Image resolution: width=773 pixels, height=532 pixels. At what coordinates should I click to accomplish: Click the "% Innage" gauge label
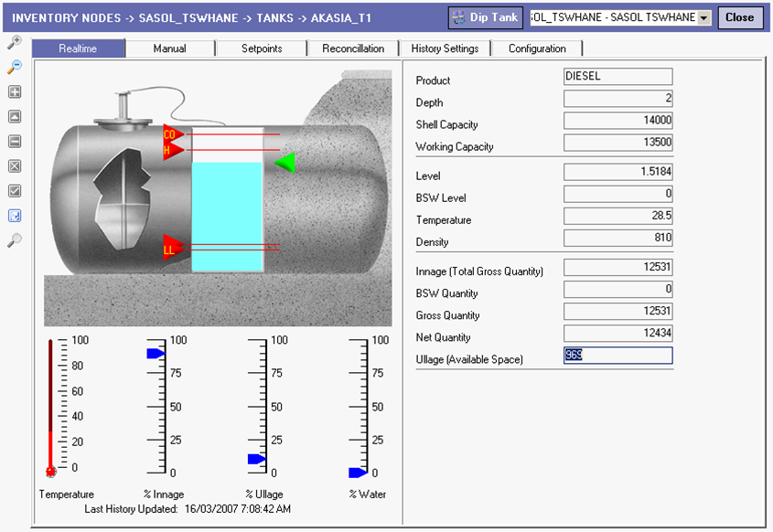pyautogui.click(x=164, y=495)
